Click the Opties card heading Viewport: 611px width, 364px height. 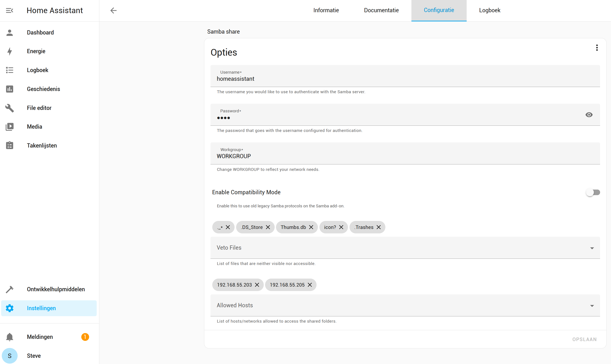(224, 53)
